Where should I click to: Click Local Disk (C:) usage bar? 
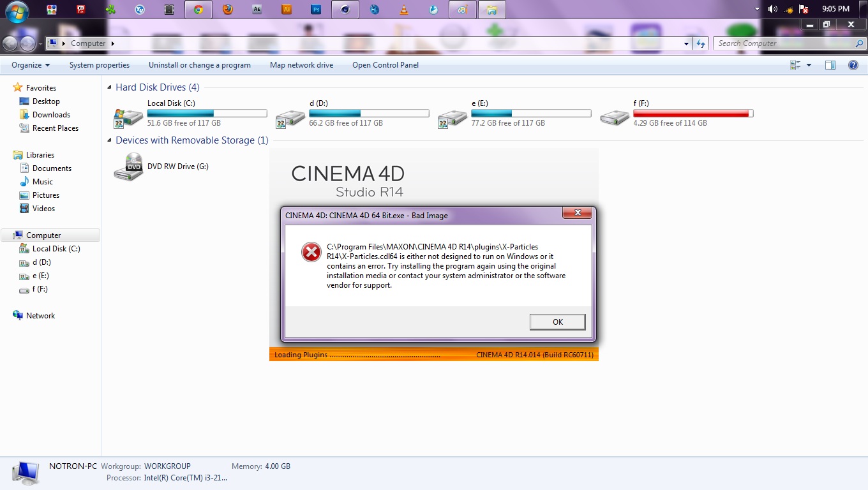tap(207, 114)
